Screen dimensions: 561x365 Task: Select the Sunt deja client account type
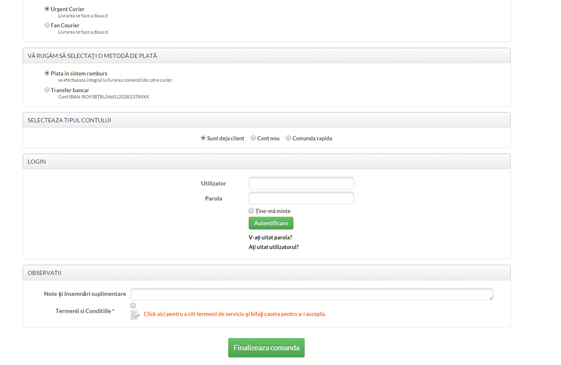pyautogui.click(x=203, y=138)
